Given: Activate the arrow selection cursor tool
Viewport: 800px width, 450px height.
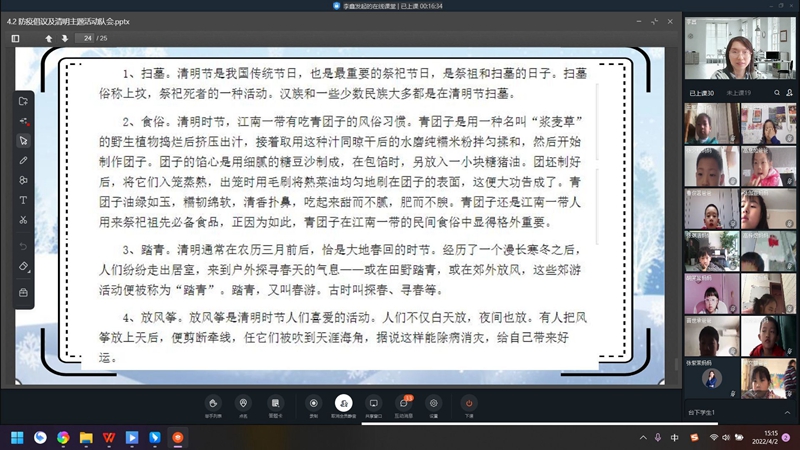Looking at the screenshot, I should point(23,140).
